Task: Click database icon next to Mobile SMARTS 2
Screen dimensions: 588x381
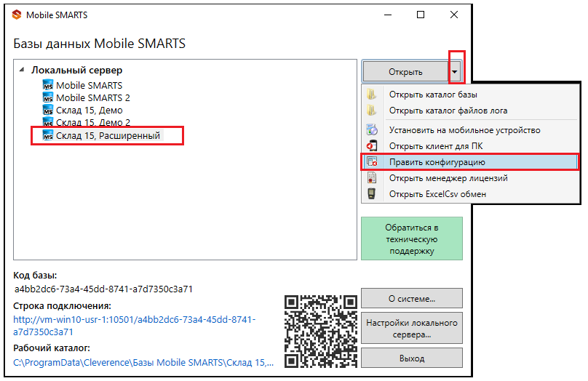Action: (48, 97)
